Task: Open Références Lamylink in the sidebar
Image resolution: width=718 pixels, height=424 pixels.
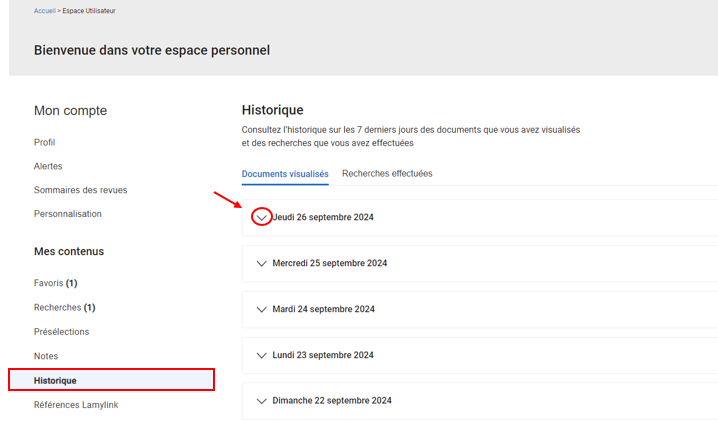Action: (75, 405)
